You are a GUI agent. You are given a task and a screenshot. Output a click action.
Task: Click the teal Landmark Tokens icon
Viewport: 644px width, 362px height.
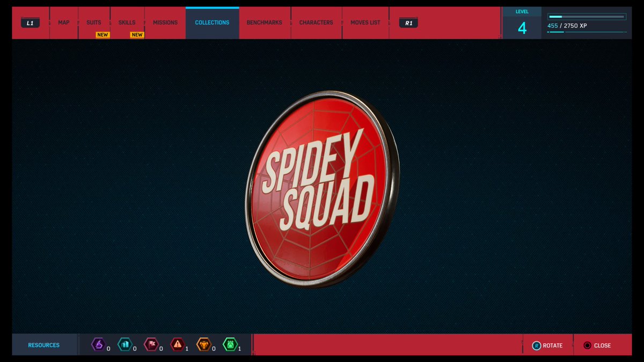pyautogui.click(x=125, y=345)
